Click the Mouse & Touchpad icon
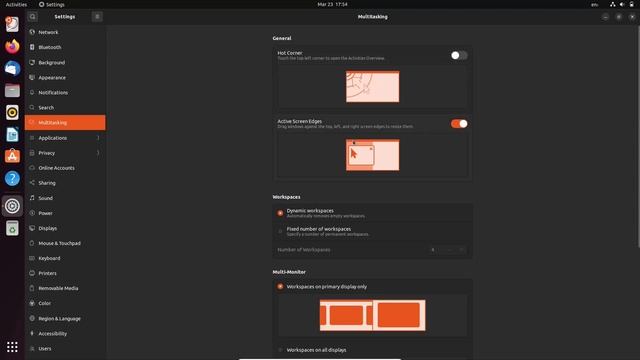Viewport: 640px width, 360px height. [x=32, y=243]
